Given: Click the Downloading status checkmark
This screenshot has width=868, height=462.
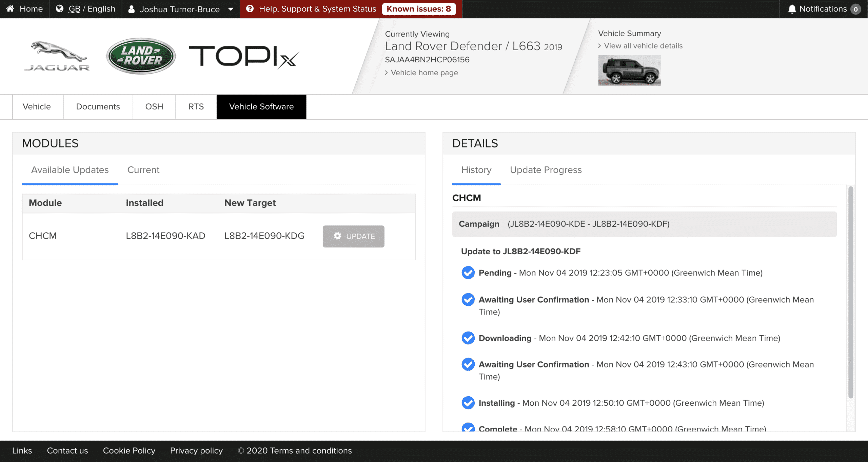Looking at the screenshot, I should point(468,338).
